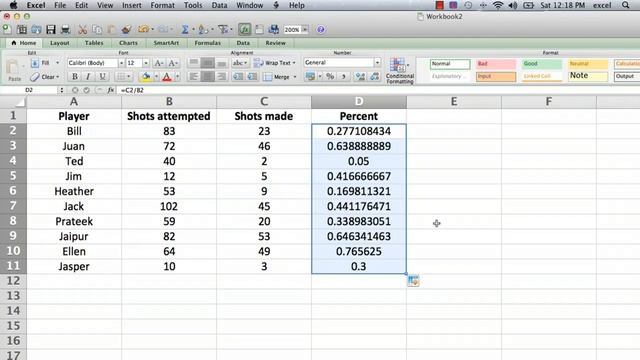Click the increase font size icon
This screenshot has height=360, width=640.
click(x=158, y=63)
